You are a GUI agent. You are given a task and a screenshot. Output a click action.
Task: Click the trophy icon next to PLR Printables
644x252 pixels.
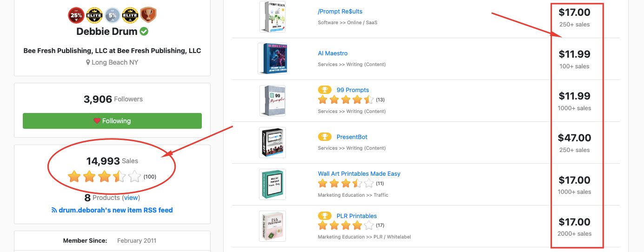click(x=325, y=216)
